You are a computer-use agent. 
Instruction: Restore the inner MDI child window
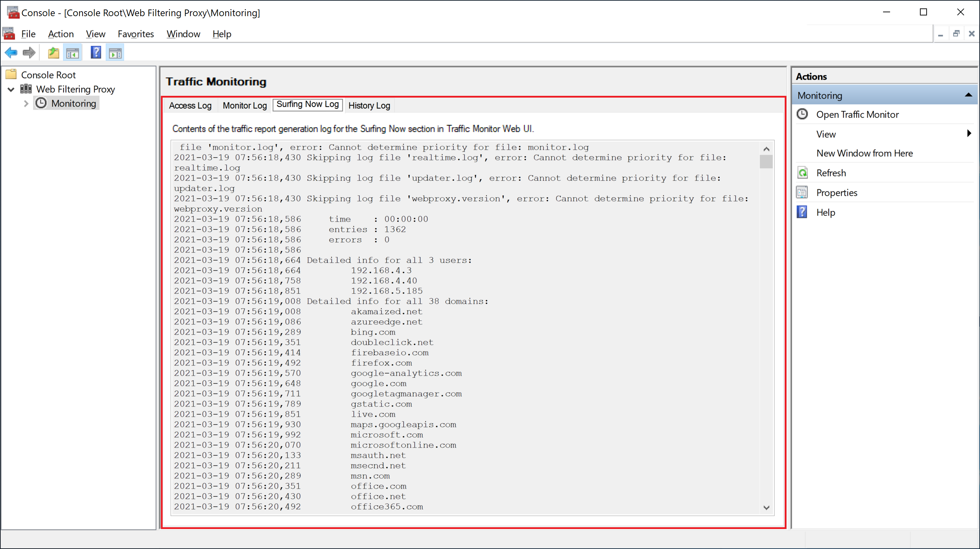(x=956, y=34)
